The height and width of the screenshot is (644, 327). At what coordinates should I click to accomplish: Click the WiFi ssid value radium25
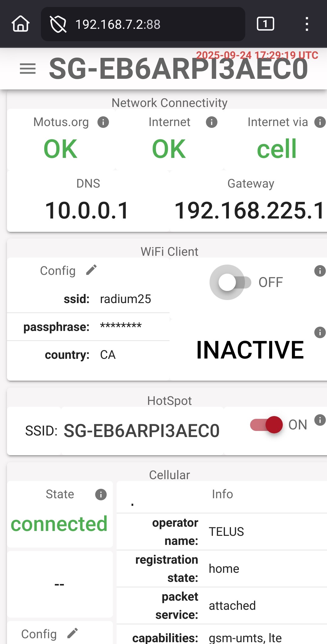coord(125,299)
